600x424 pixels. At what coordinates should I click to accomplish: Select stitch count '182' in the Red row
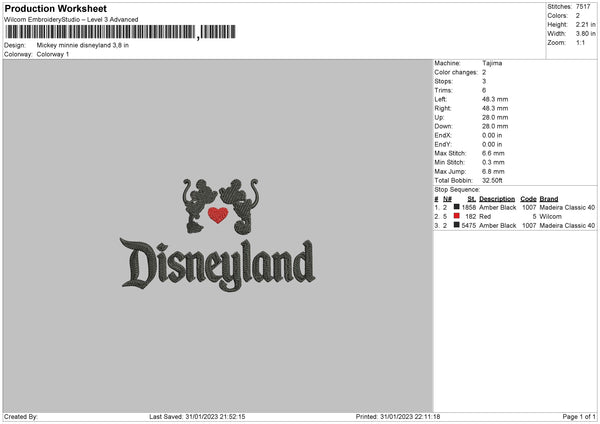(471, 217)
